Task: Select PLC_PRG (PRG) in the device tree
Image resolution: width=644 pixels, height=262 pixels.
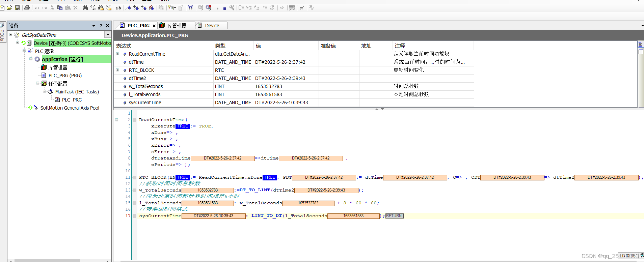Action: tap(65, 76)
